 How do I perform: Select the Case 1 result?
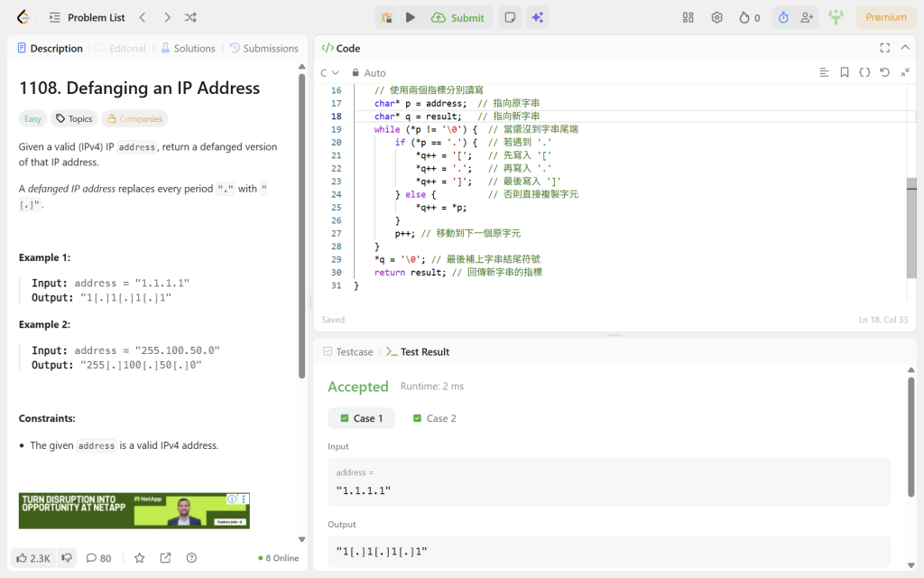pyautogui.click(x=361, y=418)
